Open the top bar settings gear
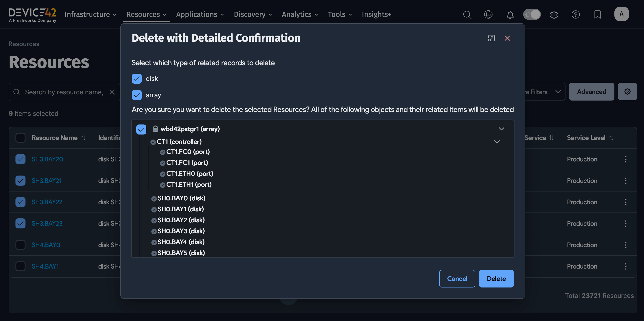The height and width of the screenshot is (321, 644). coord(554,15)
